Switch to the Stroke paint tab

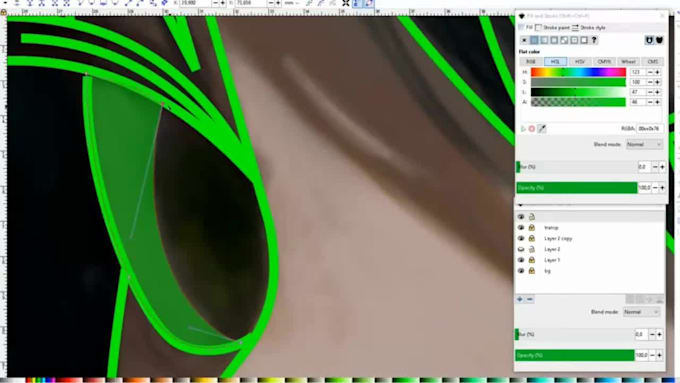[552, 27]
